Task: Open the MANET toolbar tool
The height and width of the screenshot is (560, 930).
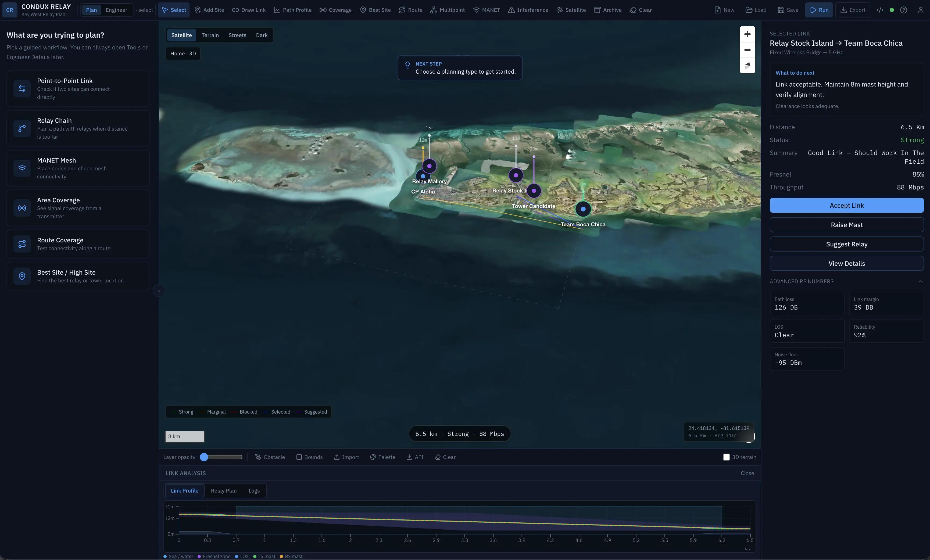Action: (486, 10)
